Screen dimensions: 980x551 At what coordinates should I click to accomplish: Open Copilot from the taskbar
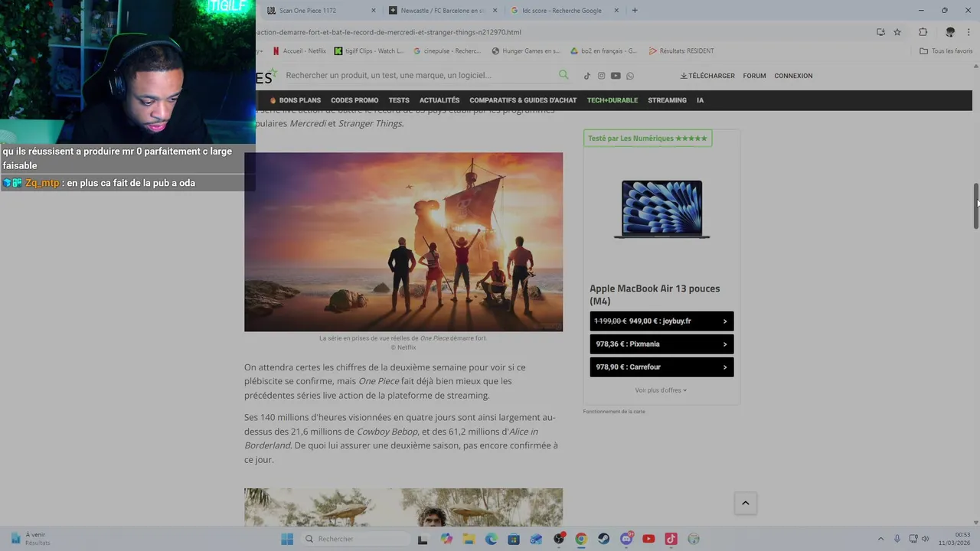click(x=446, y=539)
